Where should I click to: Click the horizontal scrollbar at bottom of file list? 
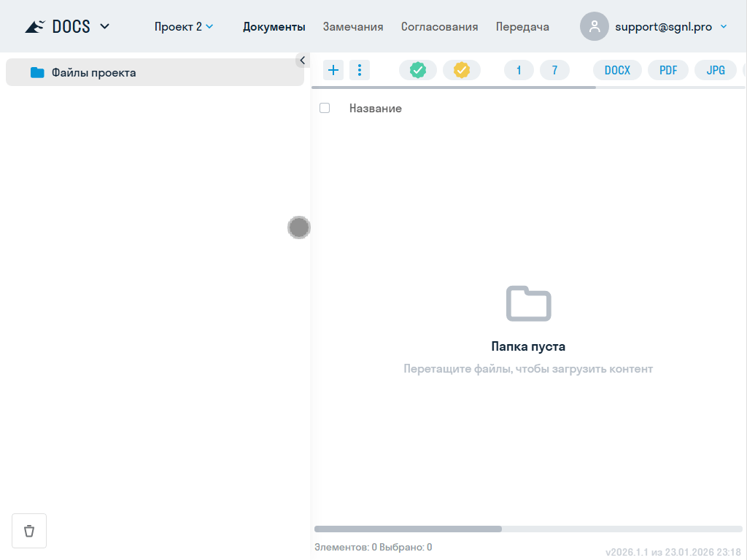[x=409, y=529]
